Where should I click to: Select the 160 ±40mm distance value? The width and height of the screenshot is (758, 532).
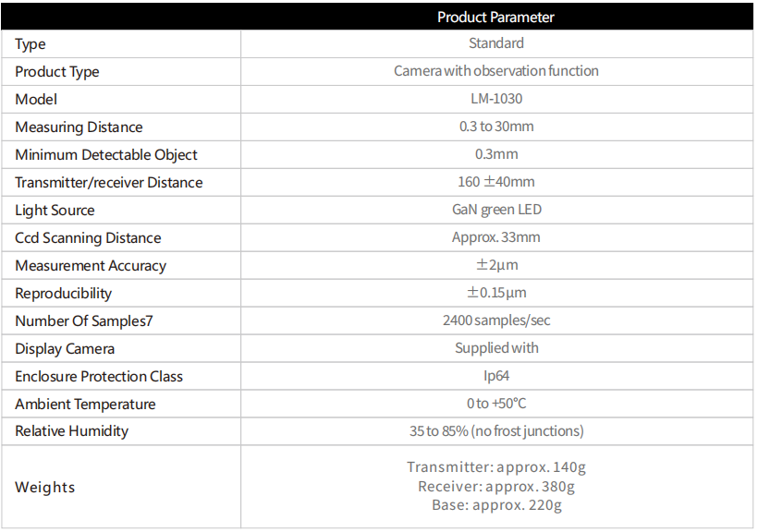[496, 182]
